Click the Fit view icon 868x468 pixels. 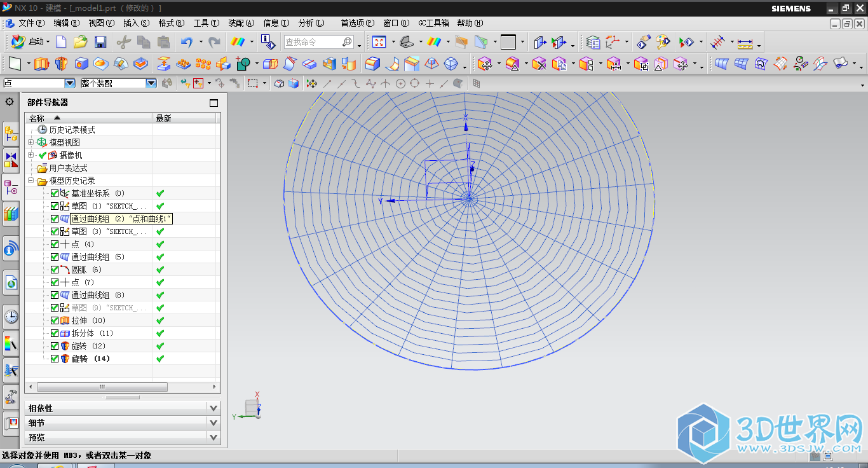pos(379,43)
